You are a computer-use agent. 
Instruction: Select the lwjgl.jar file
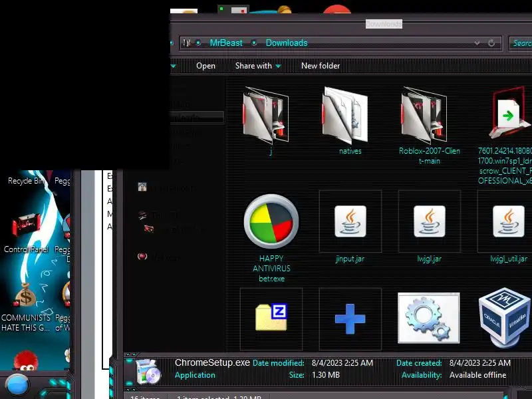click(x=430, y=221)
